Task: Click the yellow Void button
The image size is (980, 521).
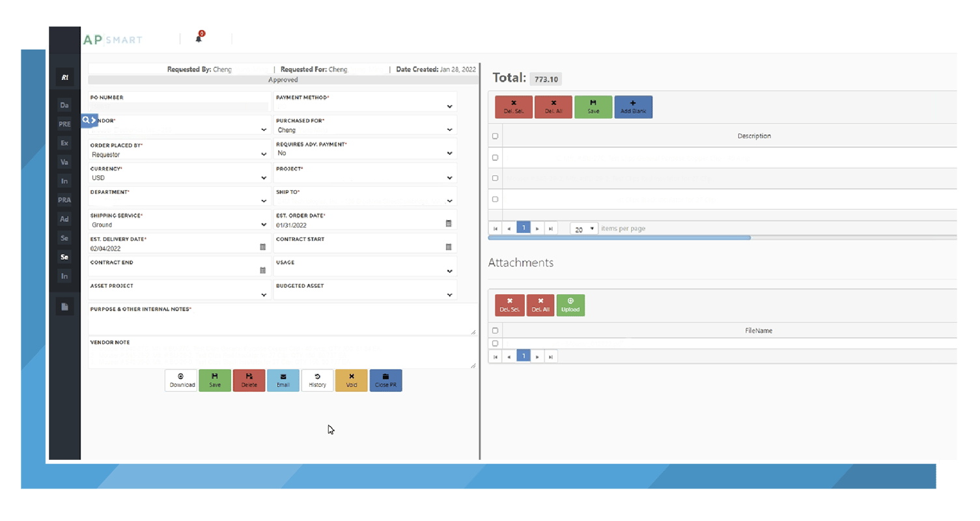Action: click(x=352, y=380)
